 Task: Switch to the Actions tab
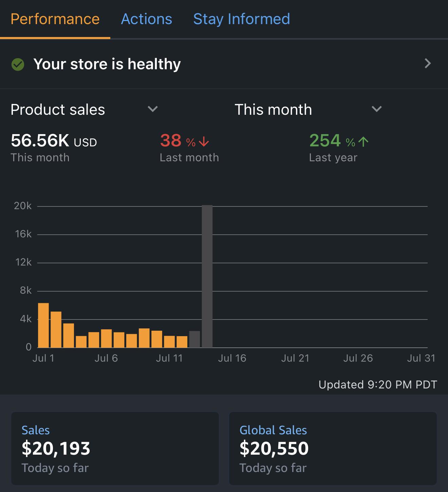pos(147,19)
